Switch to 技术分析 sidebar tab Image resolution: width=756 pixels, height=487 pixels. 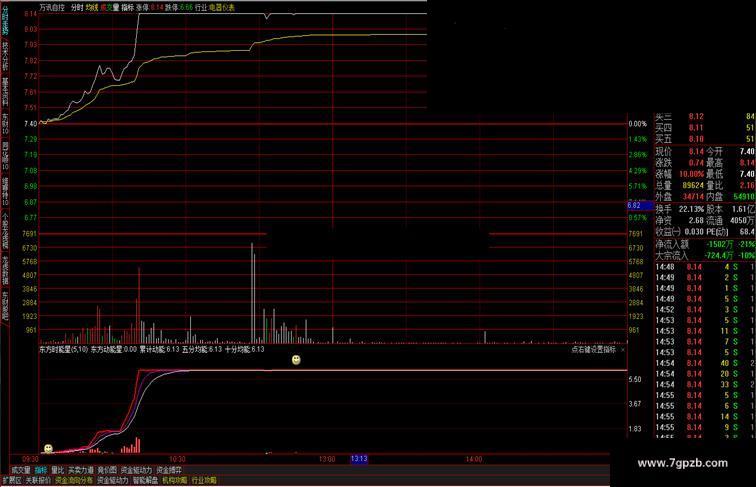coord(5,56)
